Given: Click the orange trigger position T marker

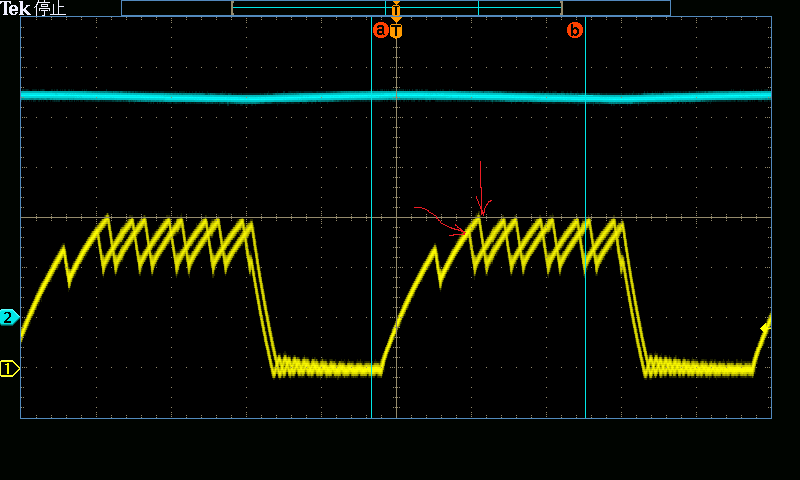Looking at the screenshot, I should pyautogui.click(x=396, y=30).
